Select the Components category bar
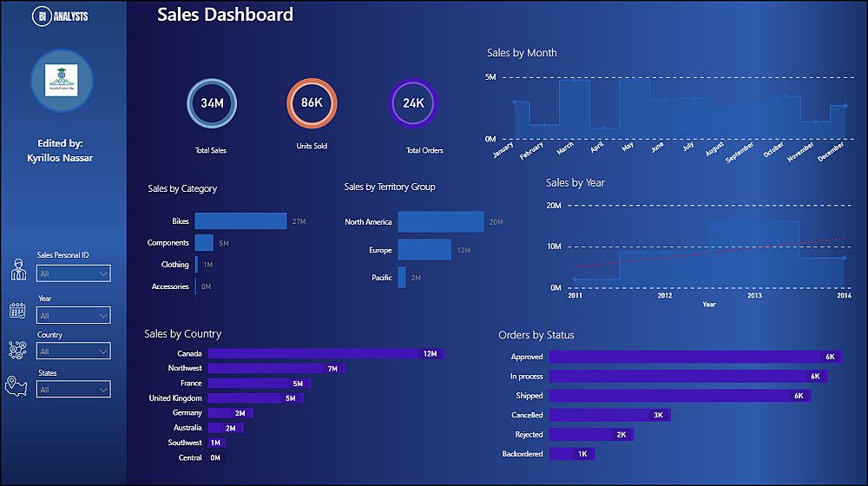The image size is (868, 486). [x=204, y=242]
